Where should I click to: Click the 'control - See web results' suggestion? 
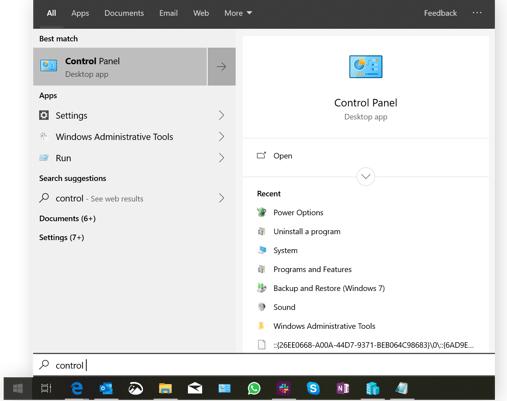99,198
